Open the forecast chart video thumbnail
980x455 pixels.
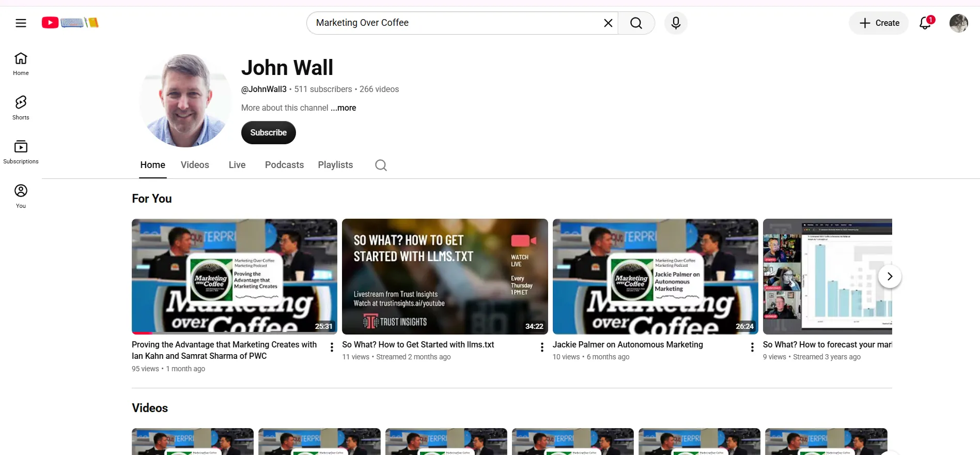click(828, 277)
